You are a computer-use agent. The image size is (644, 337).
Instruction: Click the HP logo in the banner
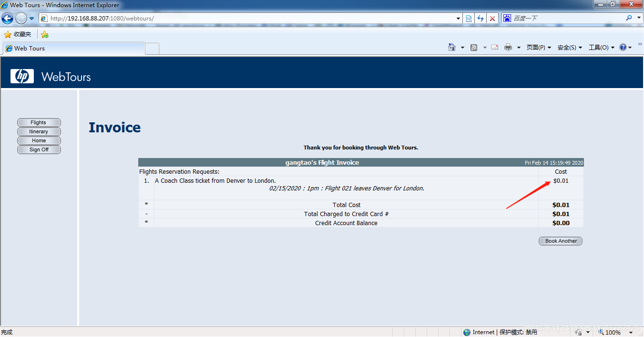(22, 76)
